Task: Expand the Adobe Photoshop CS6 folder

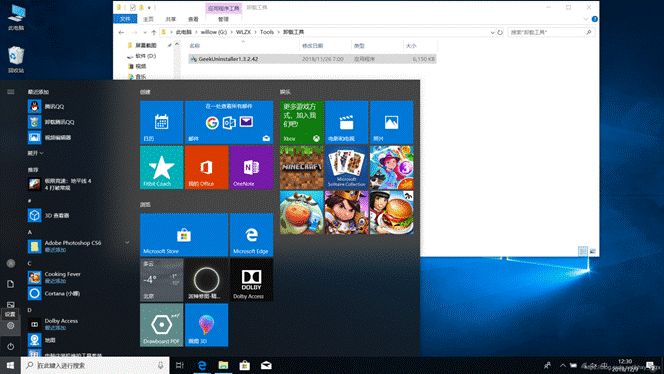Action: (x=127, y=243)
